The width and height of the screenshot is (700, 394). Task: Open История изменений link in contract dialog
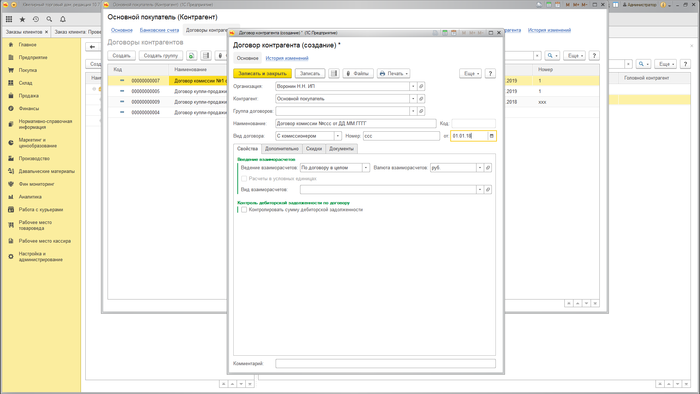pos(287,58)
